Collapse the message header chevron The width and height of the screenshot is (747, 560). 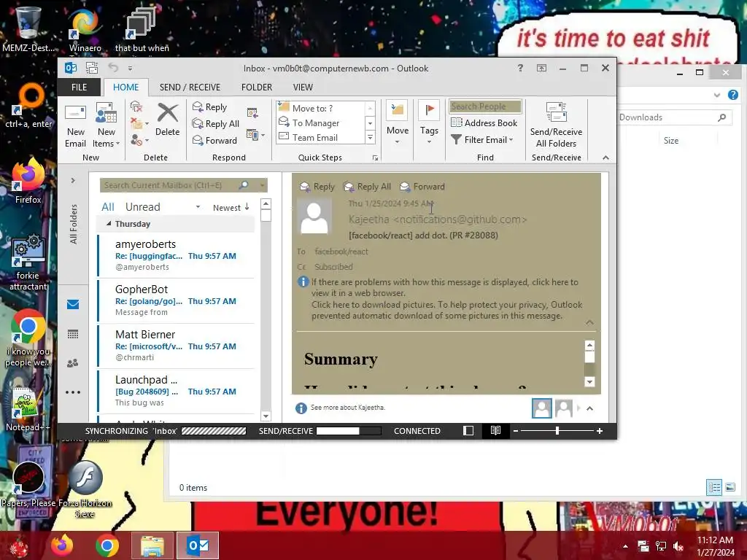click(x=589, y=322)
